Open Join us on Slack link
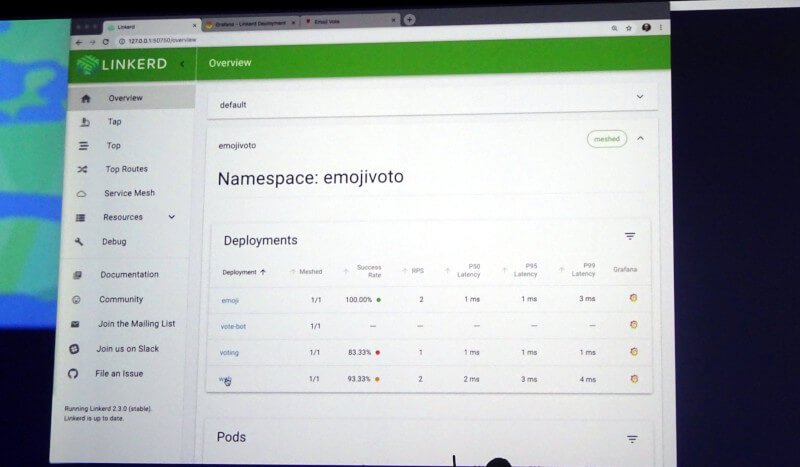 click(x=128, y=349)
